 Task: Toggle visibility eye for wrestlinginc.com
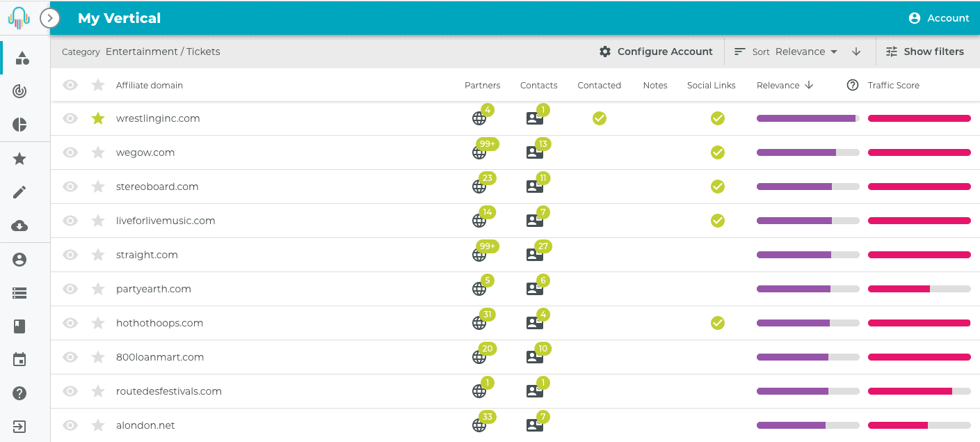70,118
